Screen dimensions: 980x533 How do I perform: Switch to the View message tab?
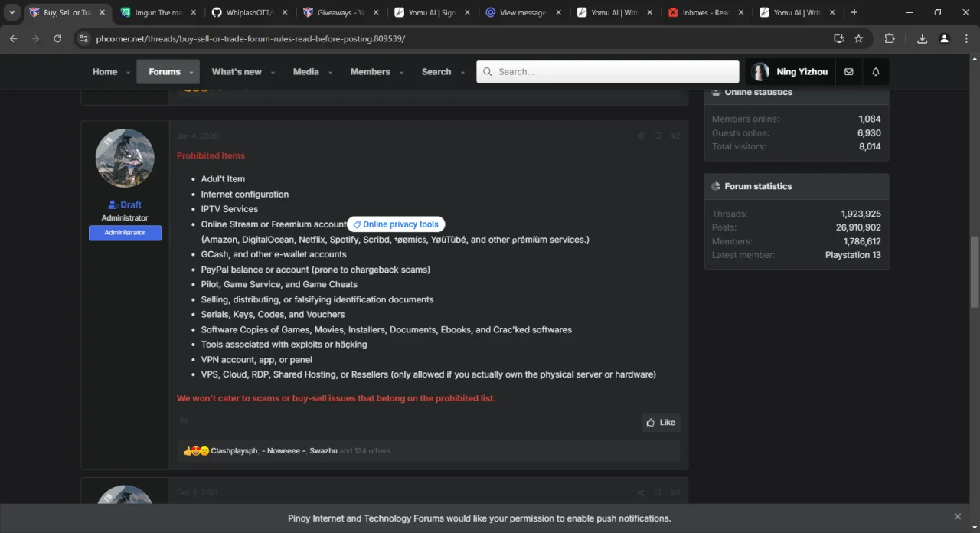tap(523, 12)
